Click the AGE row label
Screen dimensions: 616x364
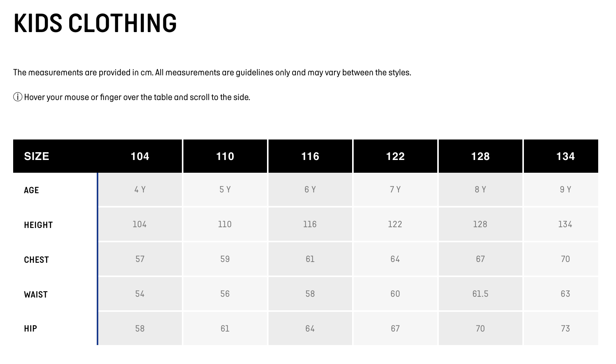(x=32, y=190)
